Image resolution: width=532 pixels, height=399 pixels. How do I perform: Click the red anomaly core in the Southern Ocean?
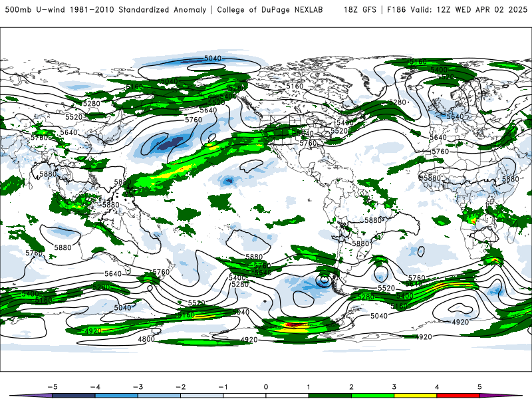point(295,325)
